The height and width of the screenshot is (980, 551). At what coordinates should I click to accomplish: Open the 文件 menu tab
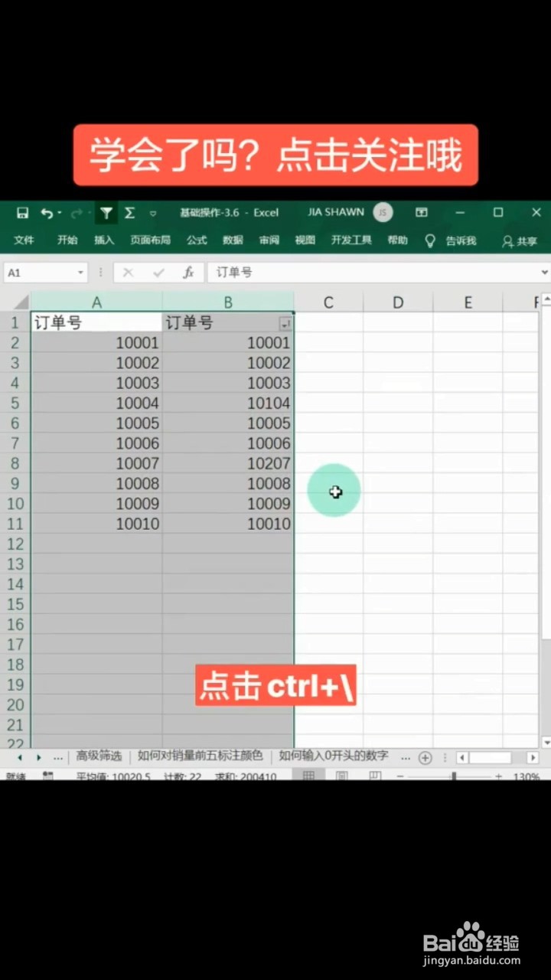24,240
